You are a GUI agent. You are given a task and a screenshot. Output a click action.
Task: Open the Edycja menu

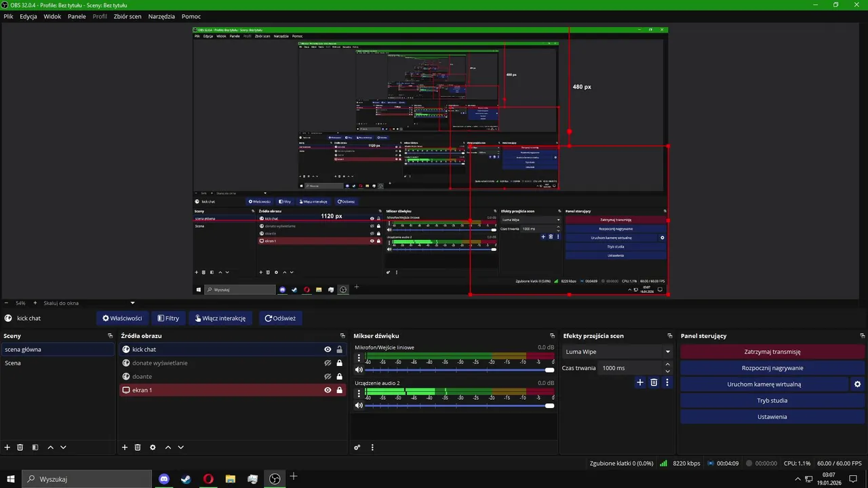click(28, 16)
